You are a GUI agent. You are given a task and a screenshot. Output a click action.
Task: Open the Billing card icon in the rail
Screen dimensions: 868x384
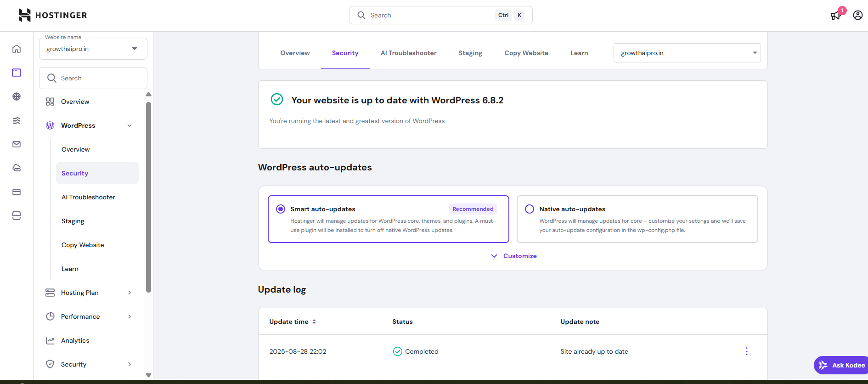point(17,192)
